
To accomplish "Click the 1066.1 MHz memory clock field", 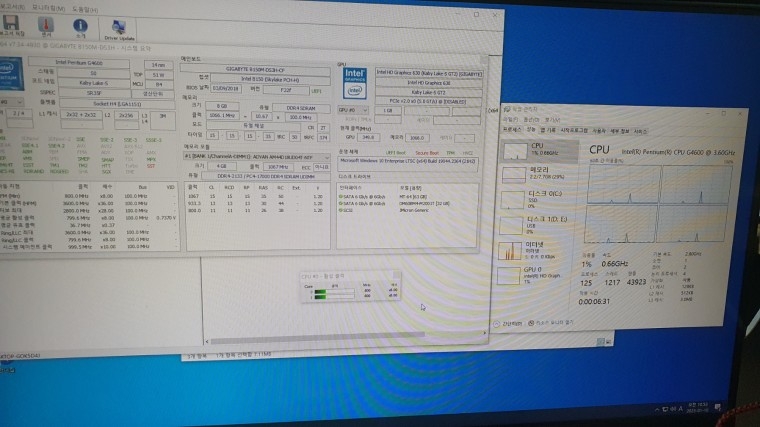I will point(221,115).
